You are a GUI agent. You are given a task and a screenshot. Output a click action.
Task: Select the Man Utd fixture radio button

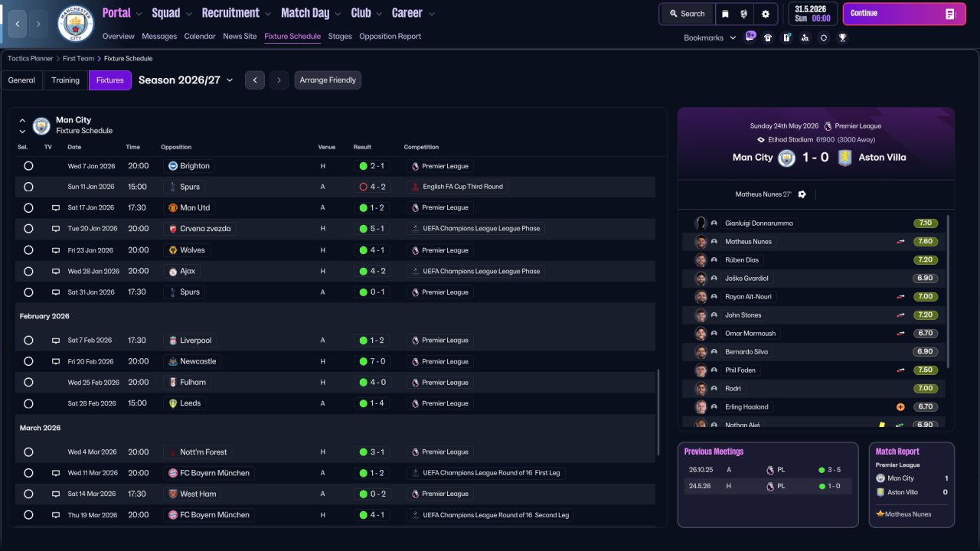click(x=28, y=208)
